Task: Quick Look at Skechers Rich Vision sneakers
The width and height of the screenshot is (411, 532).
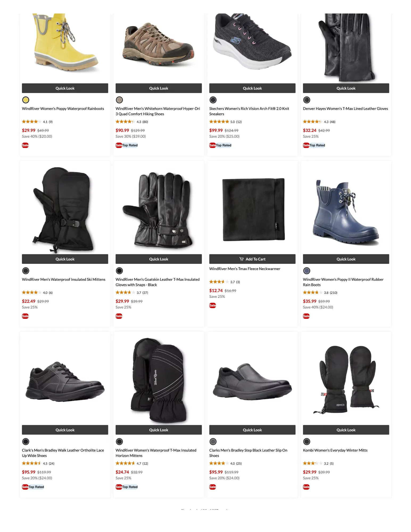Action: point(252,88)
